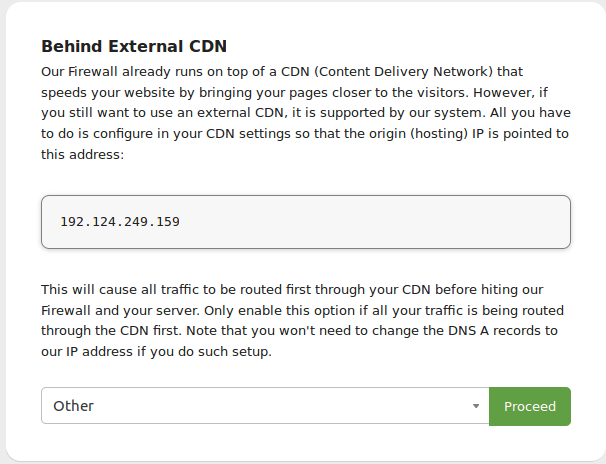Click the line starting "speeds your website"

pos(294,93)
